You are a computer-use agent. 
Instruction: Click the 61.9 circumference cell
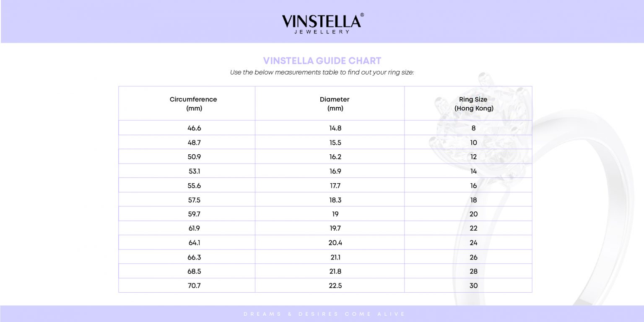click(194, 229)
